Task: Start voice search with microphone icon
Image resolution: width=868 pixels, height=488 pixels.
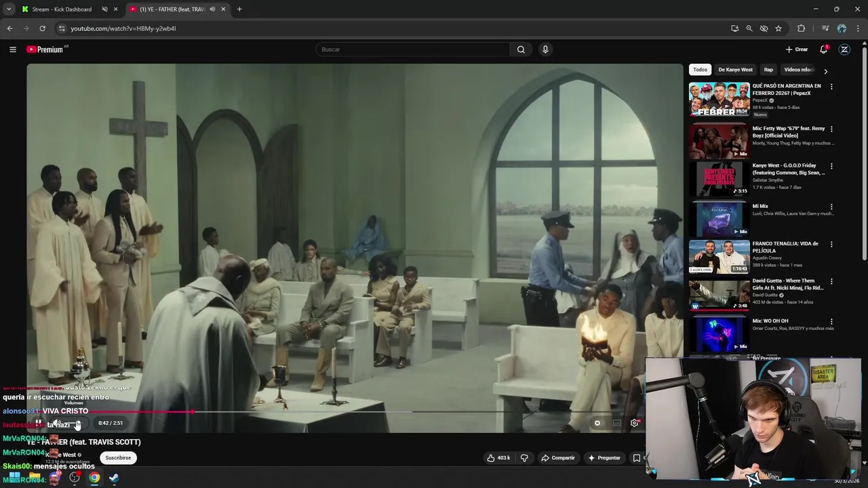Action: (545, 49)
